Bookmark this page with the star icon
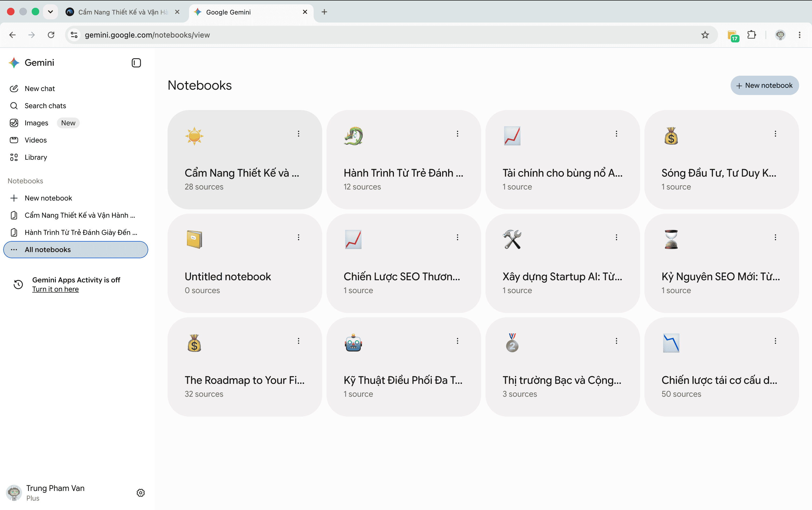This screenshot has width=812, height=510. tap(705, 35)
